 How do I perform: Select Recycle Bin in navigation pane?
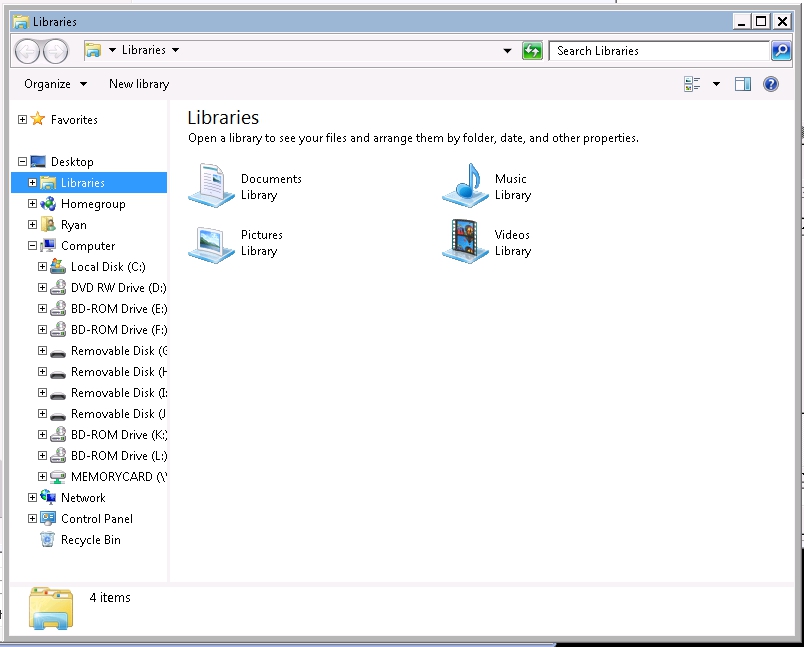pos(90,540)
